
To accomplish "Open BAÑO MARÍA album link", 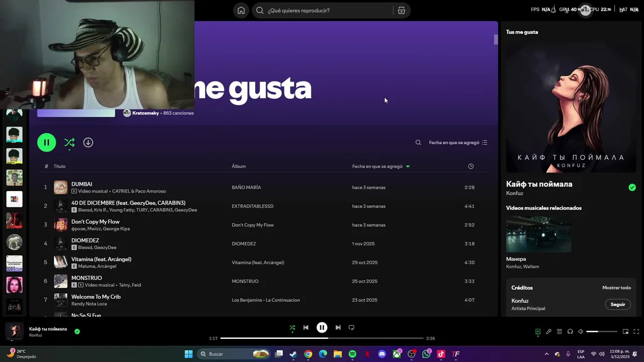I will point(247,188).
